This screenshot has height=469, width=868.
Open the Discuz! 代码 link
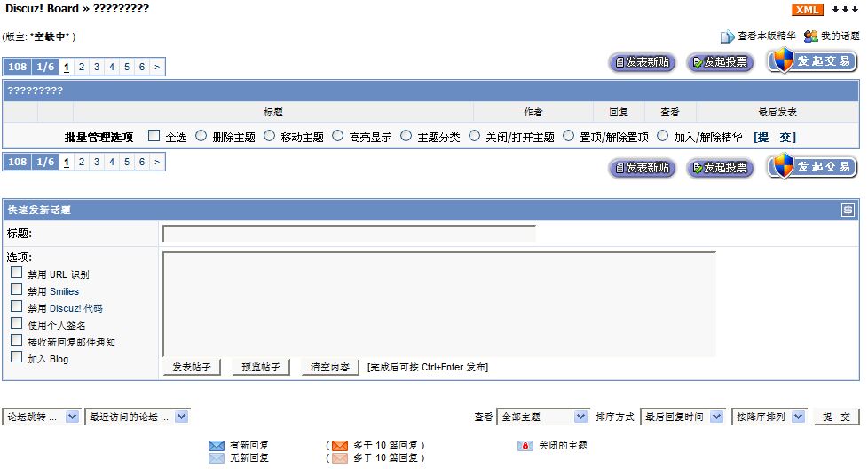[76, 308]
